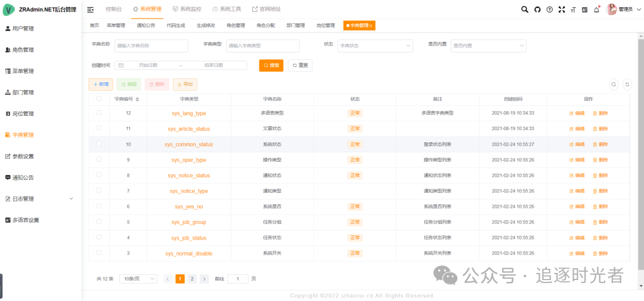The height and width of the screenshot is (301, 644).
Task: Tick the checkbox for sys_job_group row
Action: pos(99,222)
